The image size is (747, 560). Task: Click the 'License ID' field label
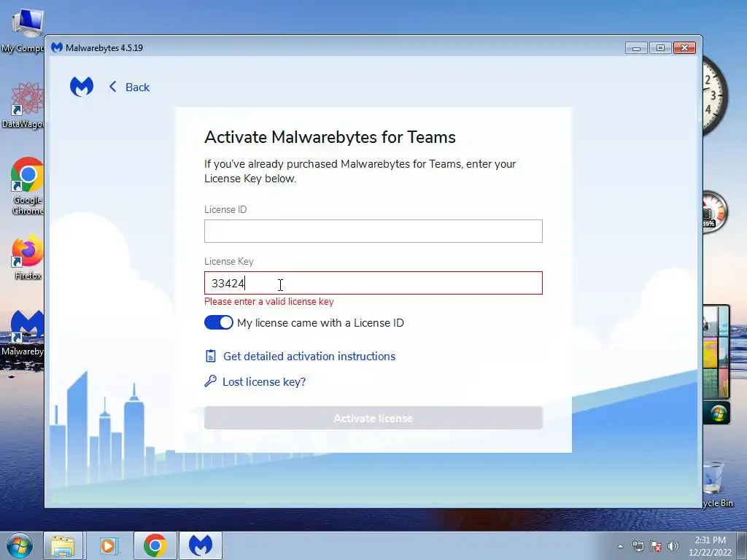tap(225, 209)
